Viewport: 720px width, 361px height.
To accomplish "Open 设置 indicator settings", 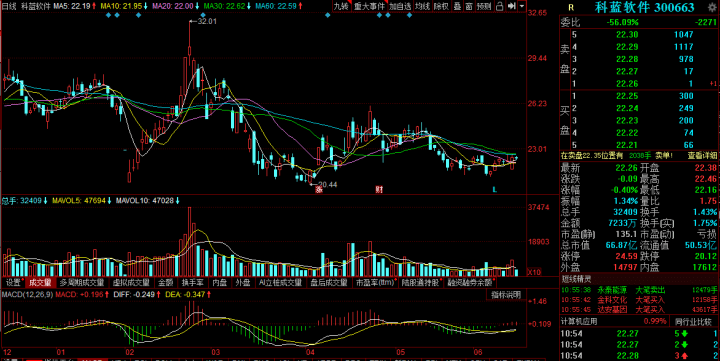I will pyautogui.click(x=13, y=282).
